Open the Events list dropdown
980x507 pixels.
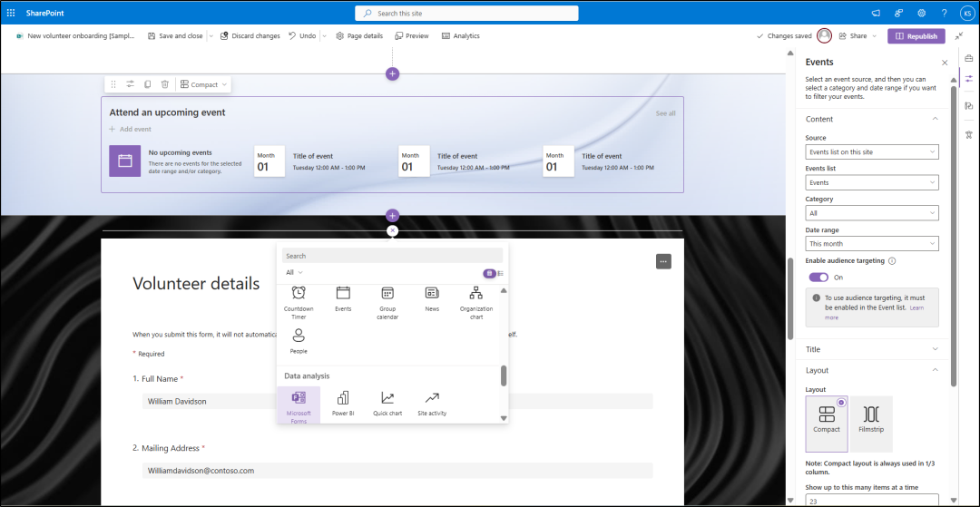click(872, 182)
